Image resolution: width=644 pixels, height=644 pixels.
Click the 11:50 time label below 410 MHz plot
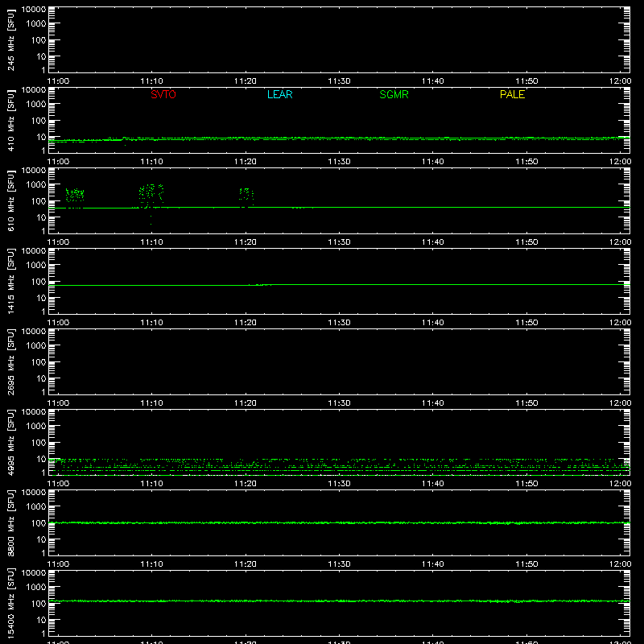tap(526, 162)
